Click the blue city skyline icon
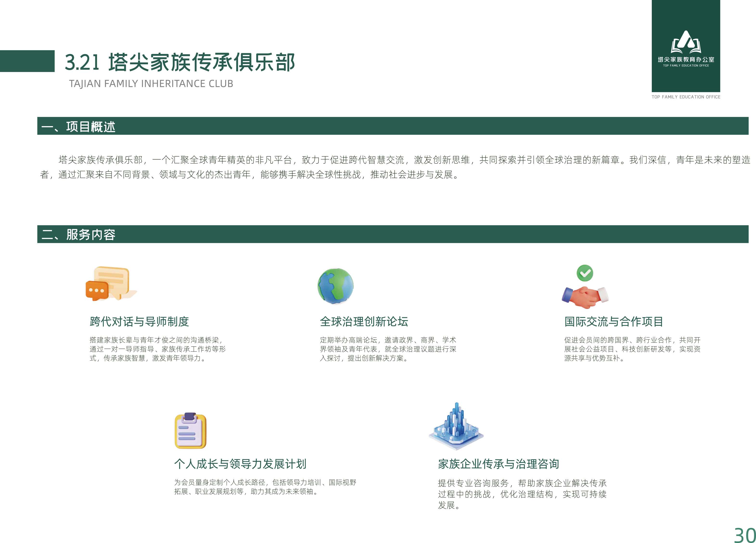Screen dimensions: 756x543 coord(456,426)
